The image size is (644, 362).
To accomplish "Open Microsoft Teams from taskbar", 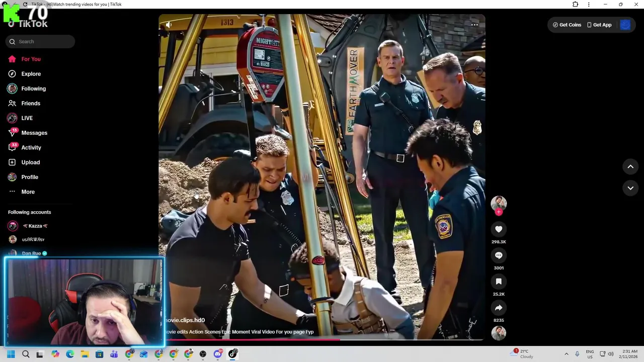I will (114, 354).
